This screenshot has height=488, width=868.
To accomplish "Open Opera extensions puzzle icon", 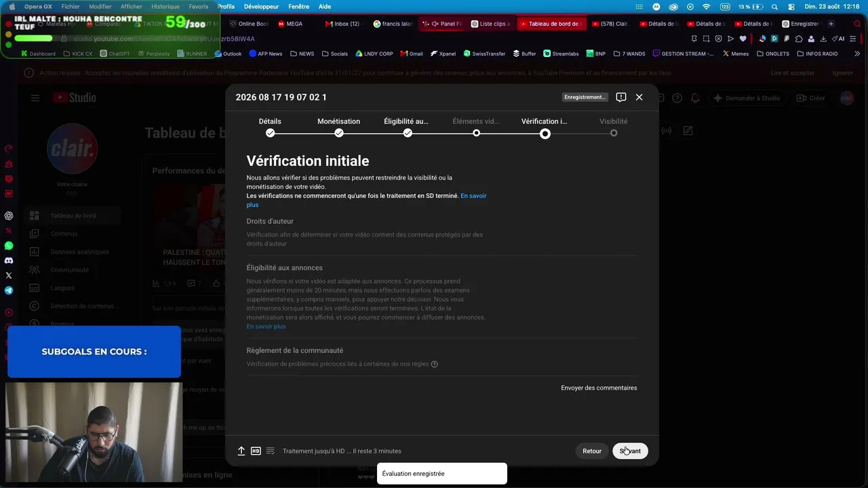I will [798, 39].
